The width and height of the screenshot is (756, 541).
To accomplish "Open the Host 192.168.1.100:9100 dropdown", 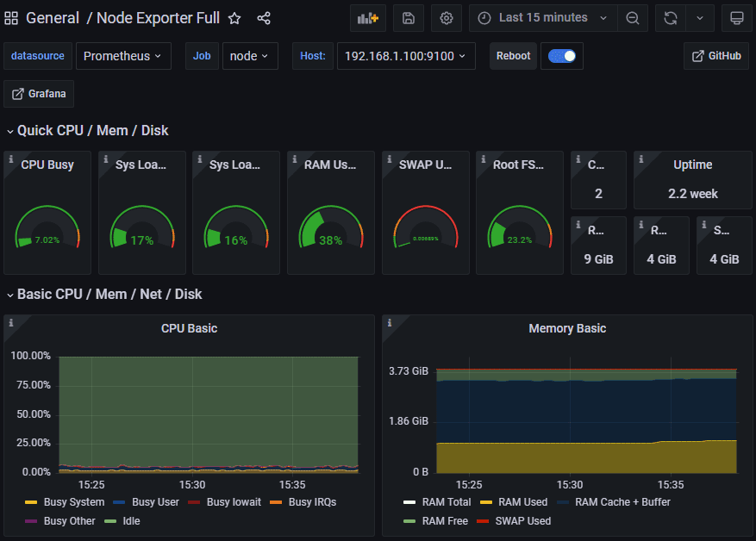I will point(405,56).
